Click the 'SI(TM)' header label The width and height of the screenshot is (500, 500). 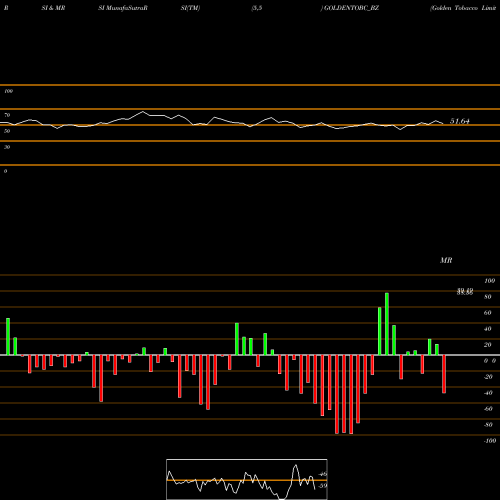pos(190,8)
